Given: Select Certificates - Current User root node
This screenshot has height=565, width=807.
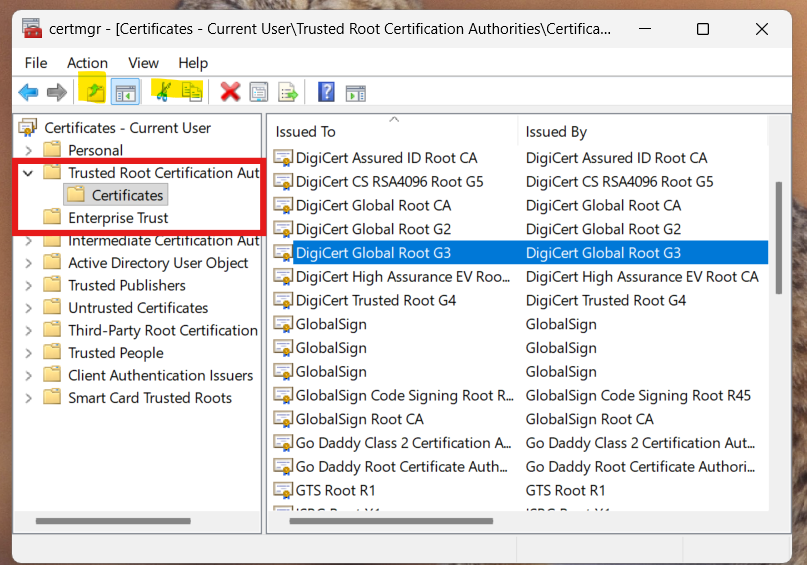Looking at the screenshot, I should [x=127, y=127].
